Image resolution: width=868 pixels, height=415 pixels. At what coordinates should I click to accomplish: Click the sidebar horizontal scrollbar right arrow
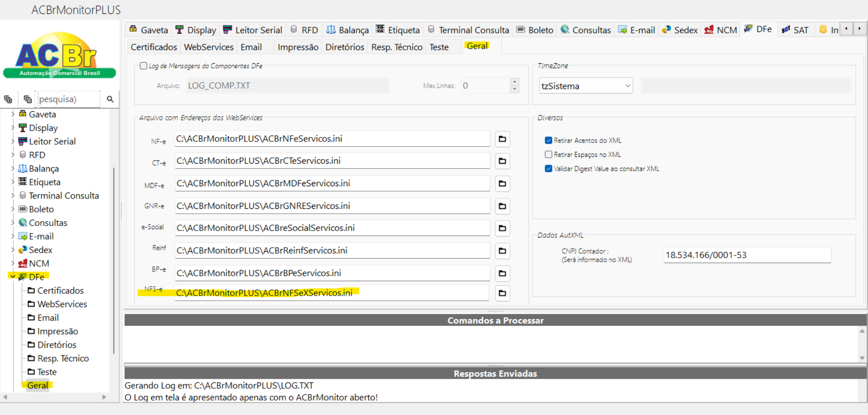click(104, 397)
